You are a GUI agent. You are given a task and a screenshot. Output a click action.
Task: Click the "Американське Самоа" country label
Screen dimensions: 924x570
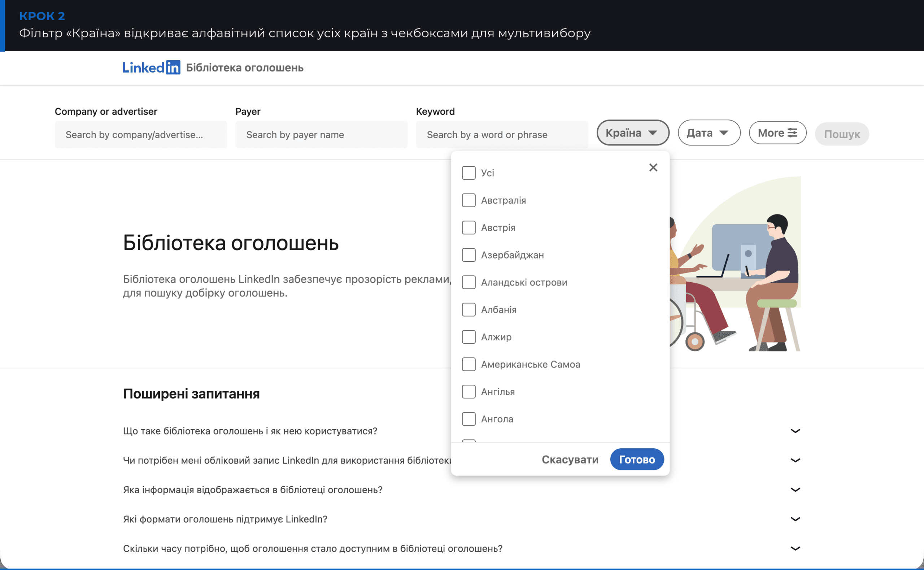(530, 364)
